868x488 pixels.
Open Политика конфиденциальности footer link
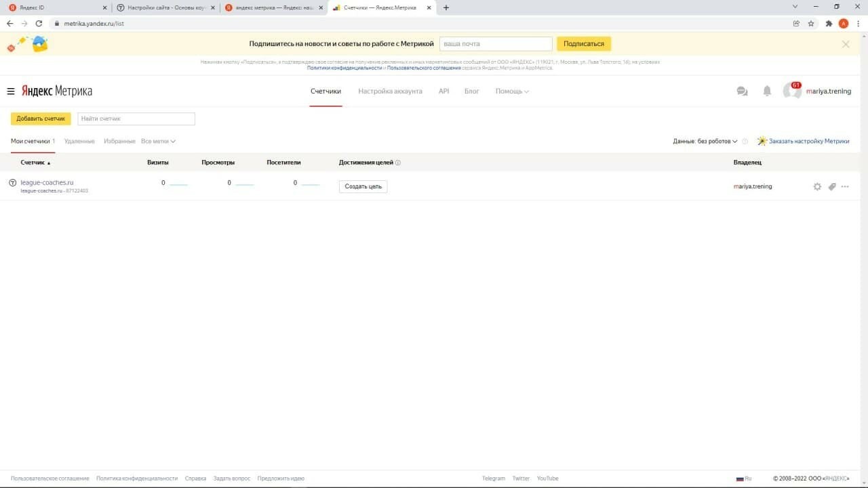137,479
